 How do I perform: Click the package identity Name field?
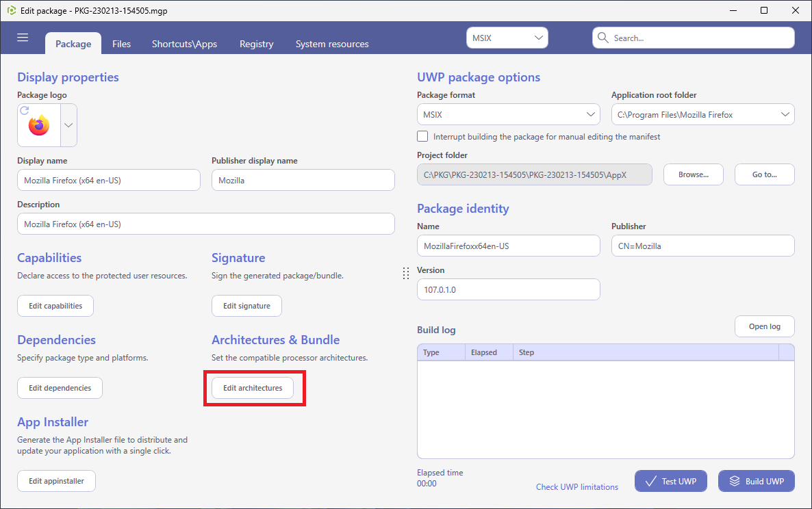(x=509, y=246)
